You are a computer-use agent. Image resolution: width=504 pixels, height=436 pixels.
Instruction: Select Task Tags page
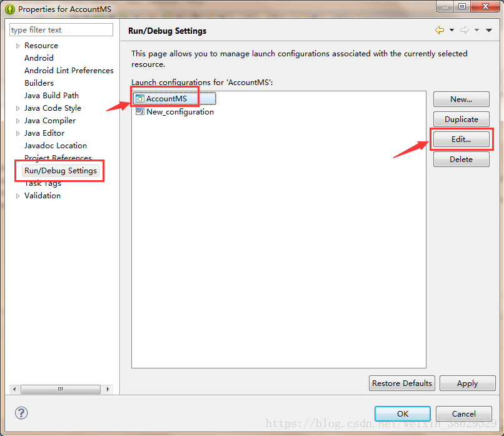coord(43,183)
